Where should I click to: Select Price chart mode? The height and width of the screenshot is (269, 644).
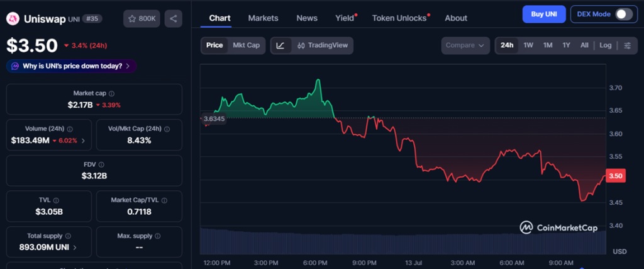[x=214, y=45]
